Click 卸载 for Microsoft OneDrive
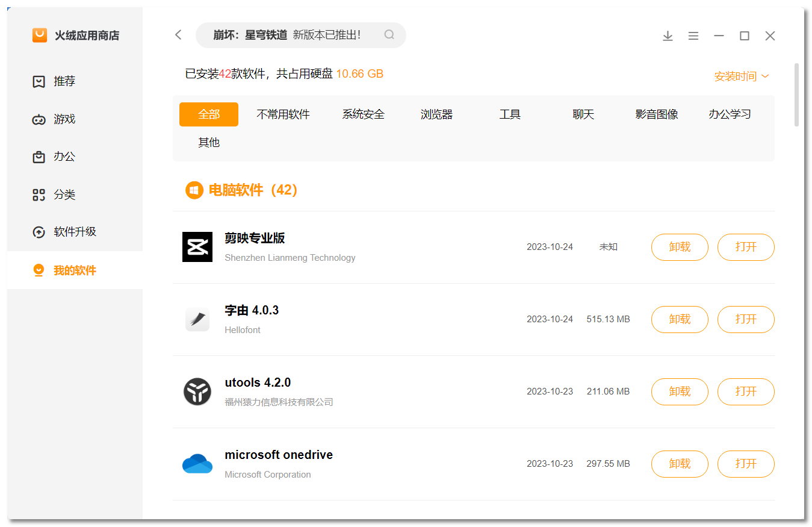Image resolution: width=812 pixels, height=527 pixels. pyautogui.click(x=680, y=464)
